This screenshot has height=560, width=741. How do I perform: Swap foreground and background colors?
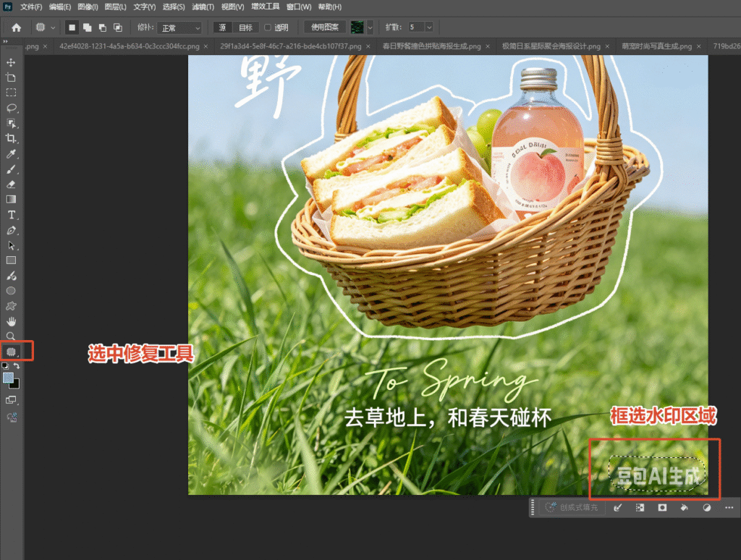pos(17,366)
